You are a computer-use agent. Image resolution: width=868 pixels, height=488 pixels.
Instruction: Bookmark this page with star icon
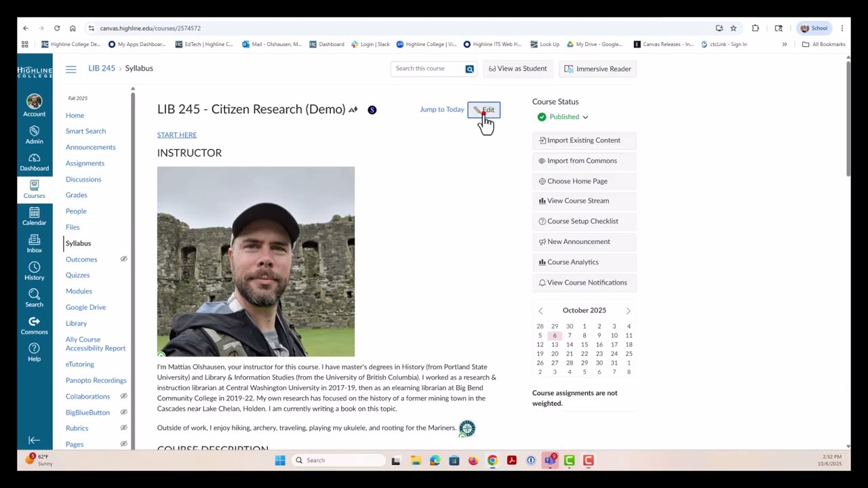(x=733, y=28)
